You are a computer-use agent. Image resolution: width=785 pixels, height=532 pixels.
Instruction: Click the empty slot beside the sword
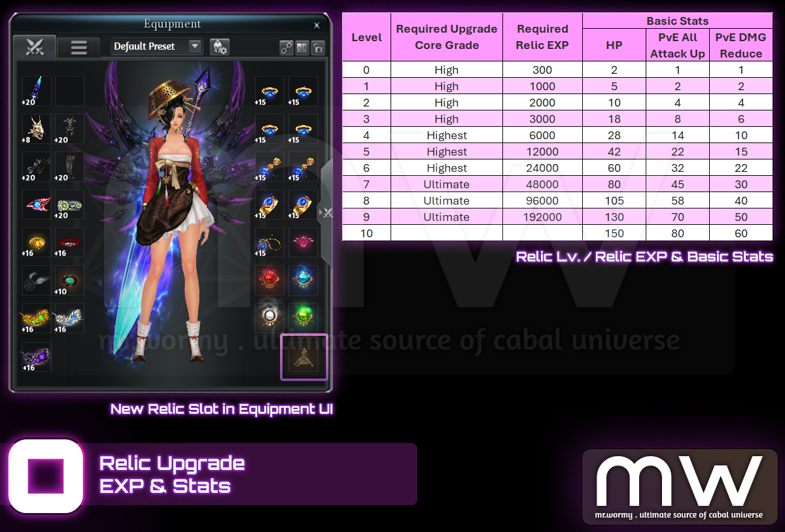click(x=69, y=90)
